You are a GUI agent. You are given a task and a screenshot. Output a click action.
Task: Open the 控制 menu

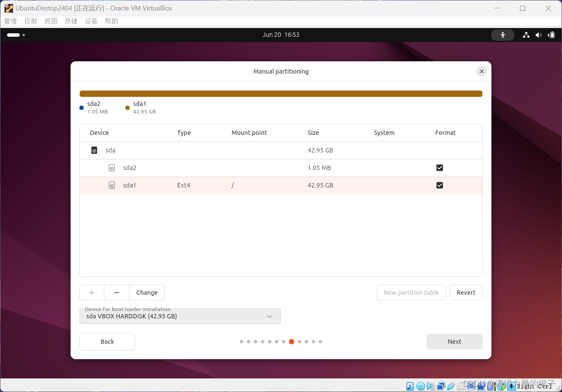[x=31, y=21]
